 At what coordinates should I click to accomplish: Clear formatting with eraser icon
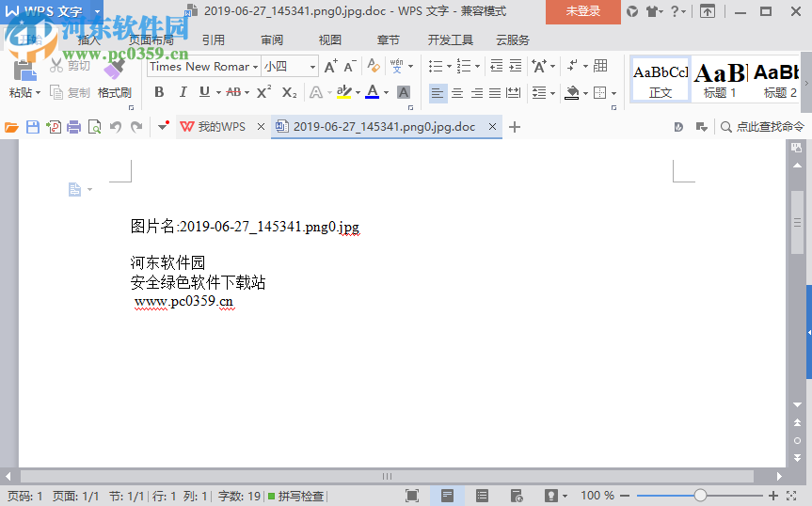tap(374, 66)
